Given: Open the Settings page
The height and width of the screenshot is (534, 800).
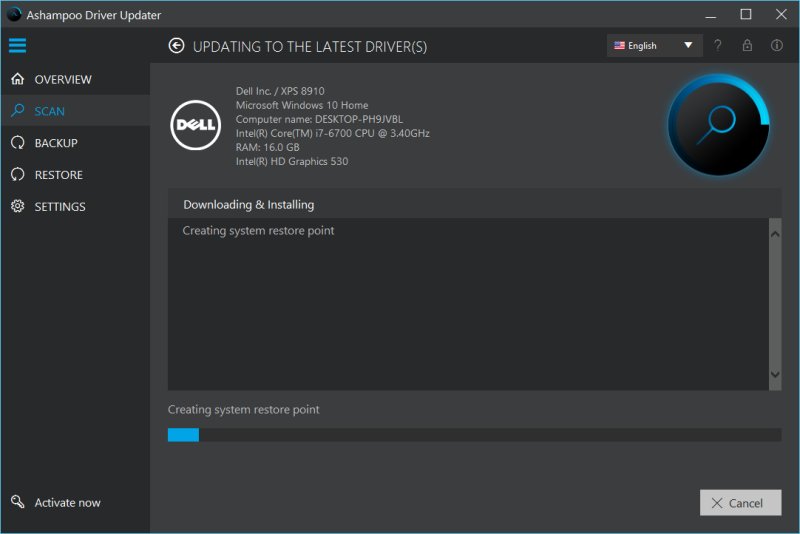Looking at the screenshot, I should point(76,206).
